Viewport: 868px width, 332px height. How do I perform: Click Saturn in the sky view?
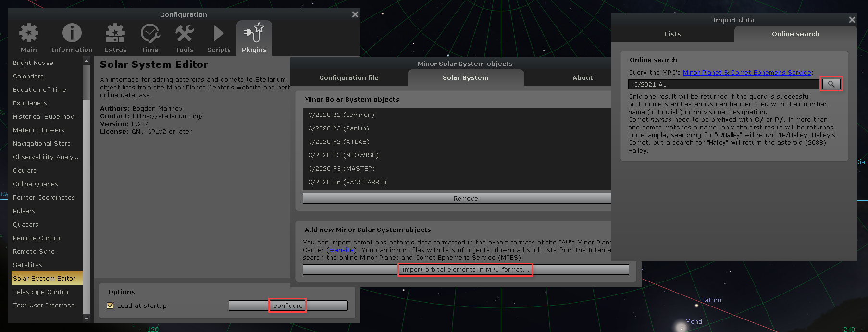click(697, 305)
